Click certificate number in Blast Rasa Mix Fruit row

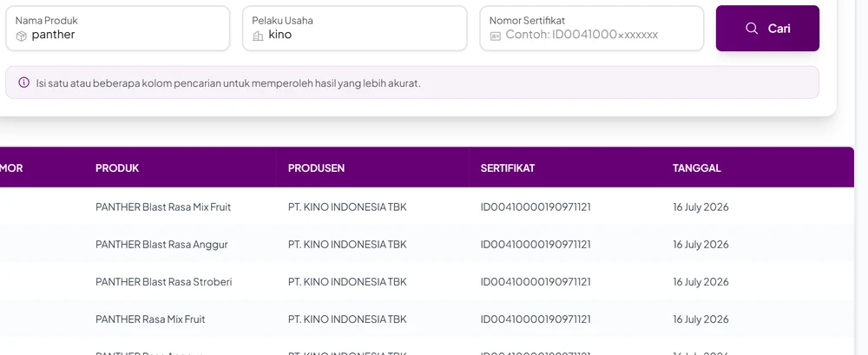(x=536, y=207)
